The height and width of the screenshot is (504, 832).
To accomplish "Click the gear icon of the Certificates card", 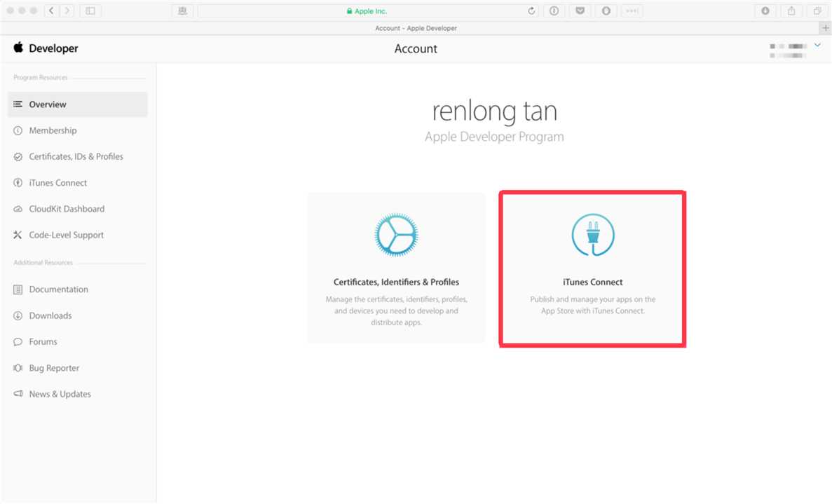I will pyautogui.click(x=396, y=235).
